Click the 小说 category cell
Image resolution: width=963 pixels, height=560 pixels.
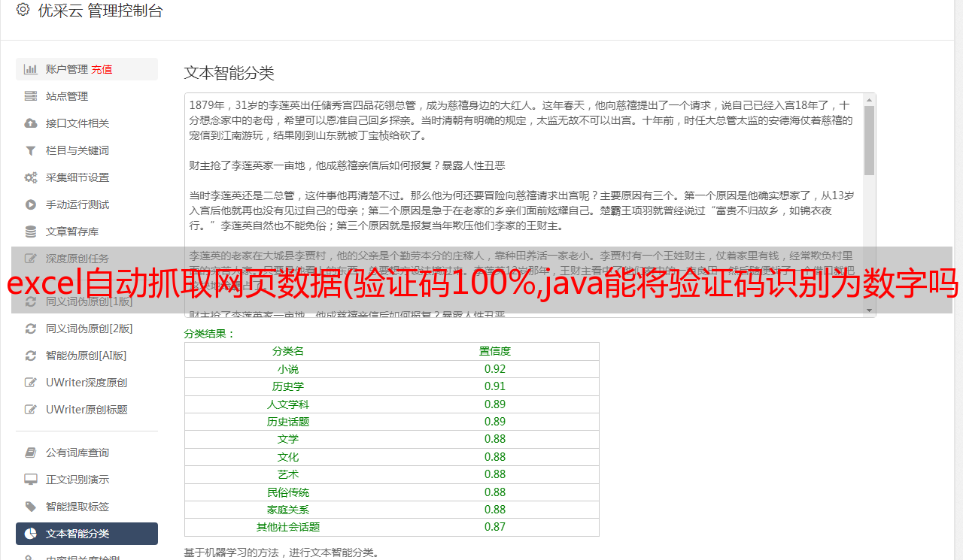tap(288, 369)
